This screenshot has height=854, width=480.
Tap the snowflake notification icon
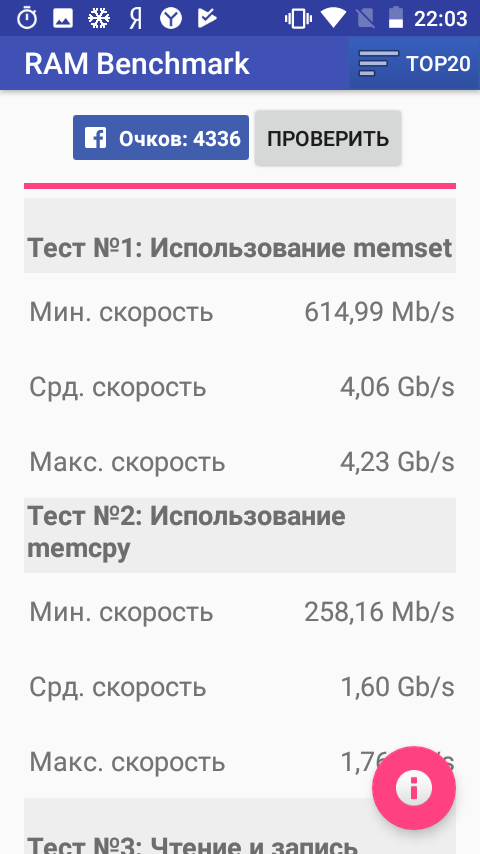click(99, 19)
